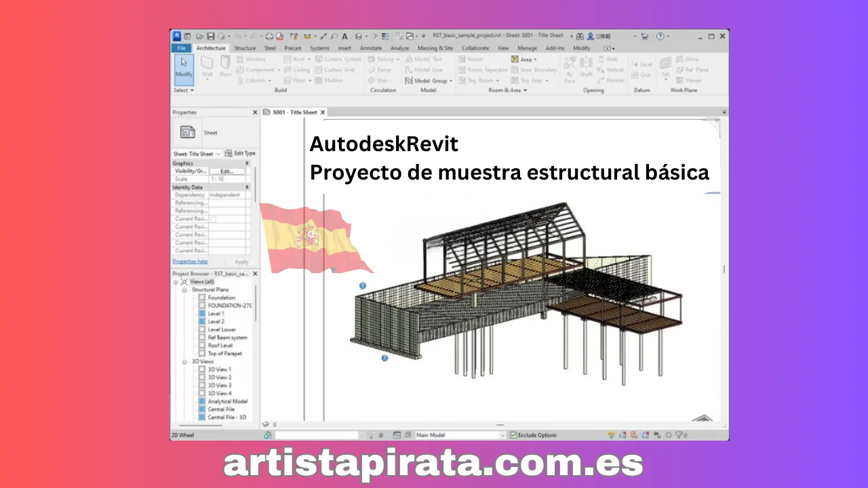Toggle the Roof Level view box
868x488 pixels.
tap(202, 346)
